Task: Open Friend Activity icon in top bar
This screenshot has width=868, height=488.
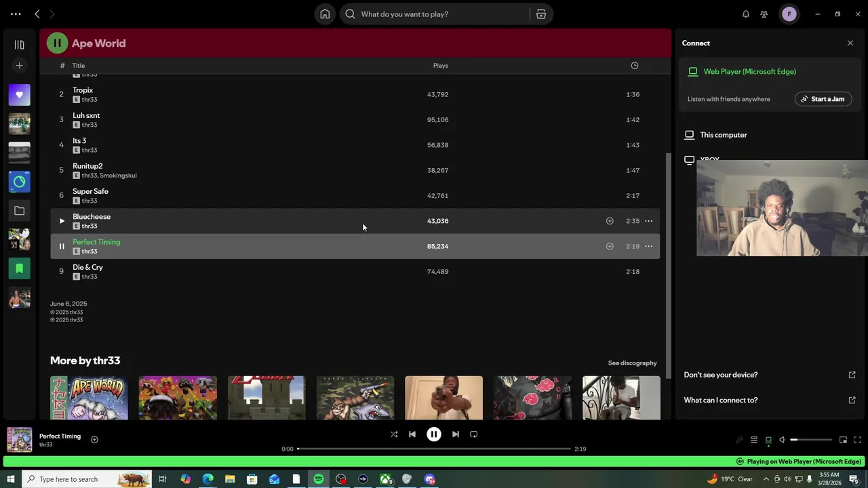Action: (x=764, y=14)
